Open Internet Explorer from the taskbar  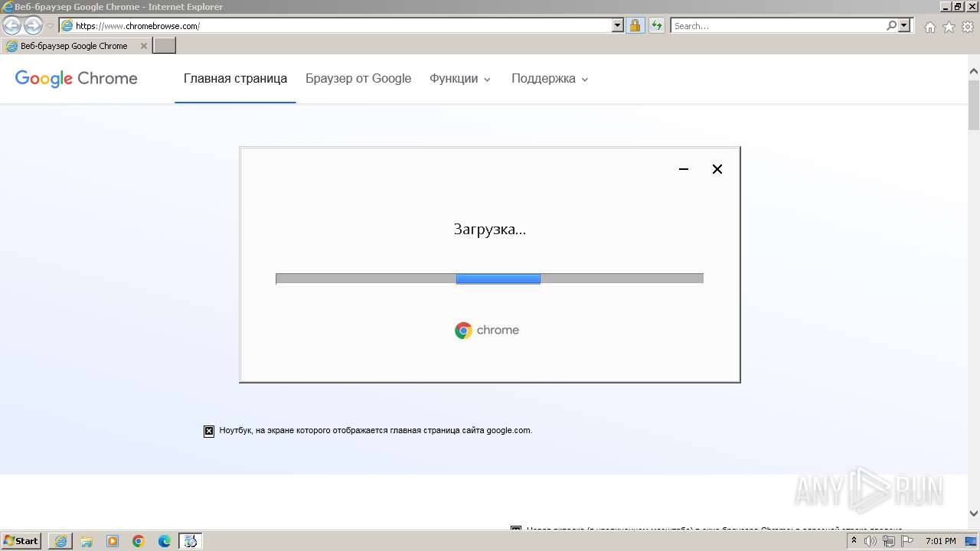(x=60, y=541)
